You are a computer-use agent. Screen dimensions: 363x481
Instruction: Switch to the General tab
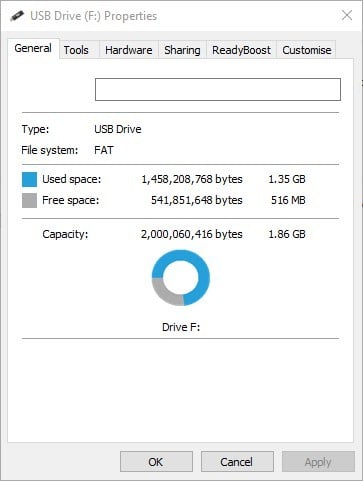coord(33,49)
